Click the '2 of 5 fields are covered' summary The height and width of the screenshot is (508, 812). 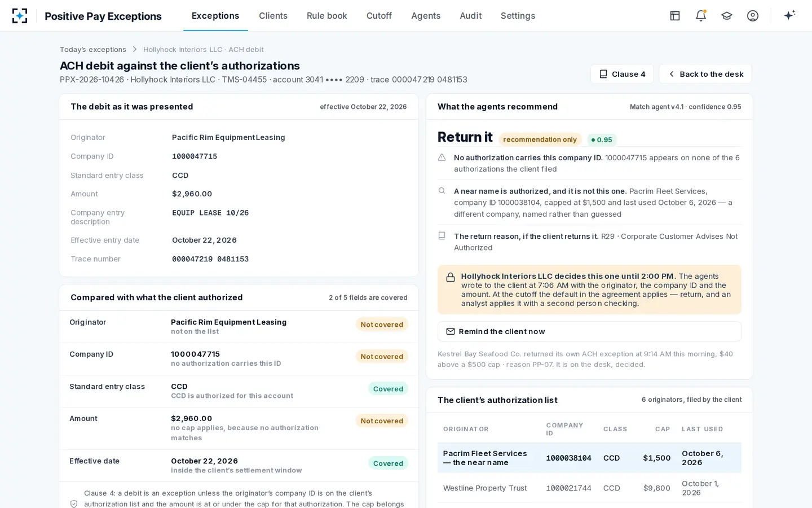tap(368, 297)
